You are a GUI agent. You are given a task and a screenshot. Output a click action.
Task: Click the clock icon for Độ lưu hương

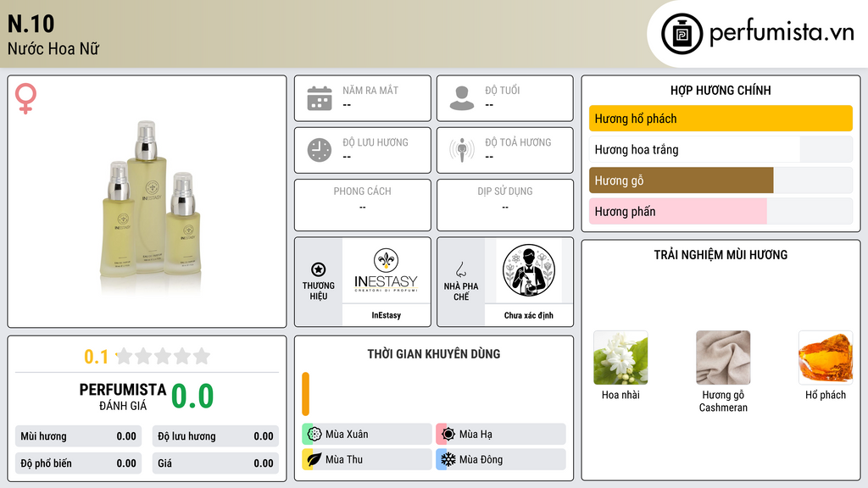tap(320, 150)
